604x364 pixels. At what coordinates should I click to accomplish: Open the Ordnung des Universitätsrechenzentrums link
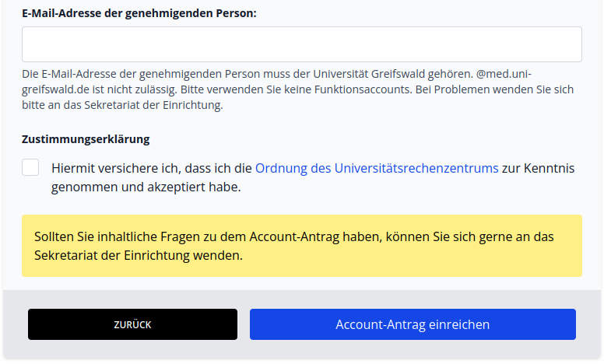pos(377,168)
